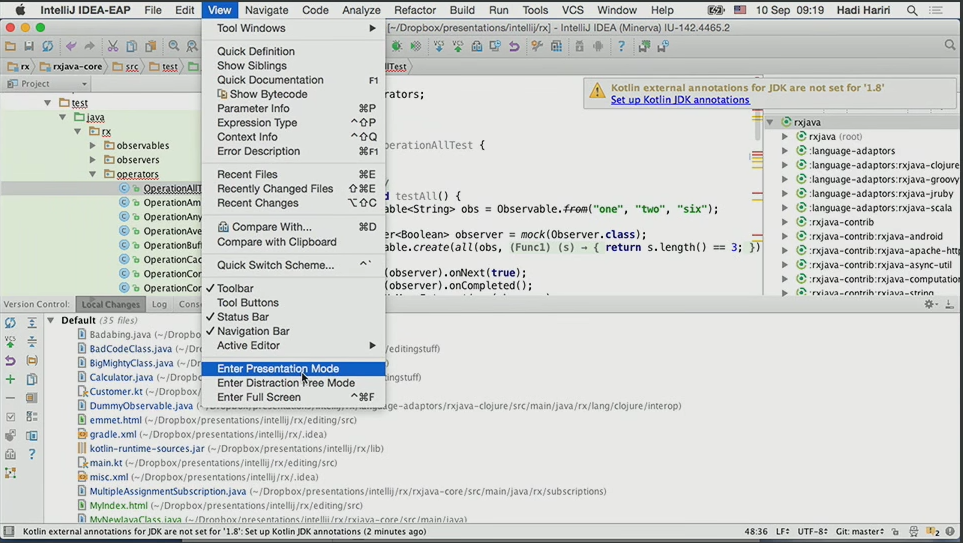Click the Synchronize toolbar icon
Viewport: 963px width, 543px height.
[x=47, y=46]
